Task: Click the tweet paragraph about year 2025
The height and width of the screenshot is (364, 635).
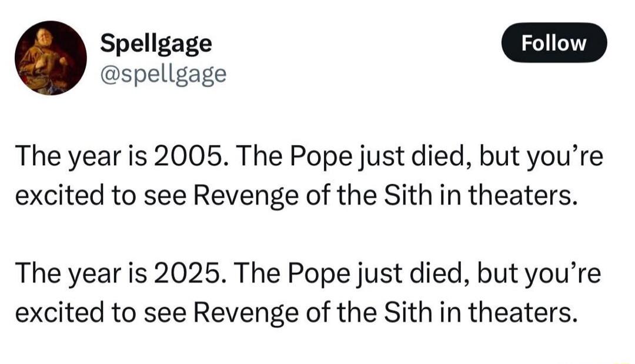Action: pos(308,293)
